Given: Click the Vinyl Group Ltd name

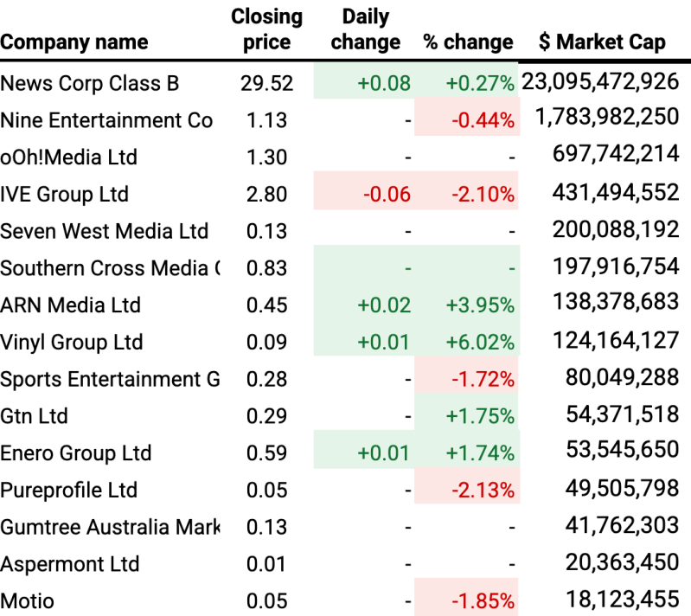Looking at the screenshot, I should point(72,342).
